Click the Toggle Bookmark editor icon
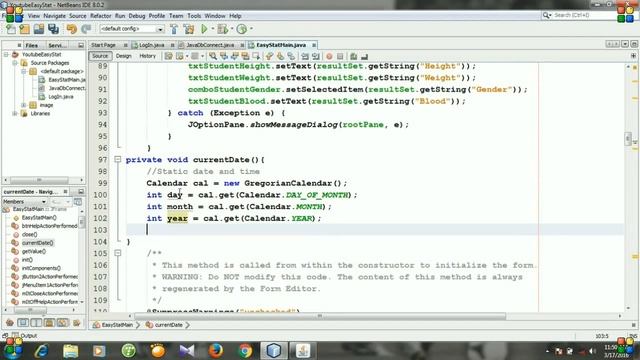640x360 pixels. click(291, 56)
